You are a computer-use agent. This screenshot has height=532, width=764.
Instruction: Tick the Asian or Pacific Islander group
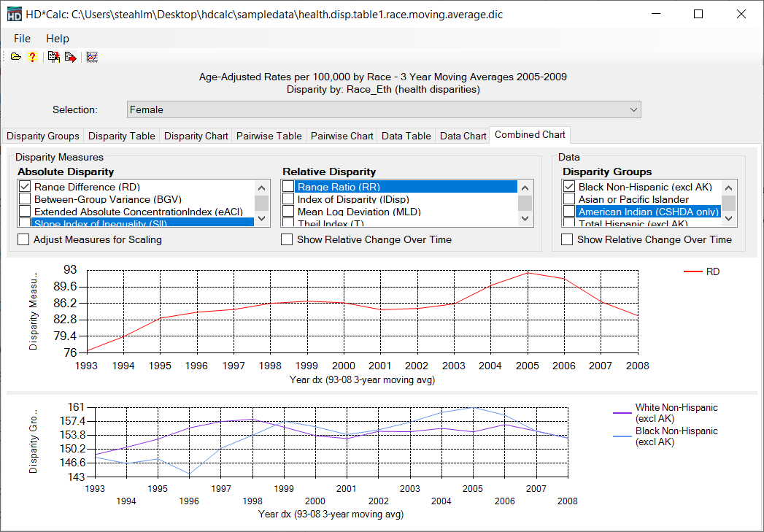tap(569, 199)
